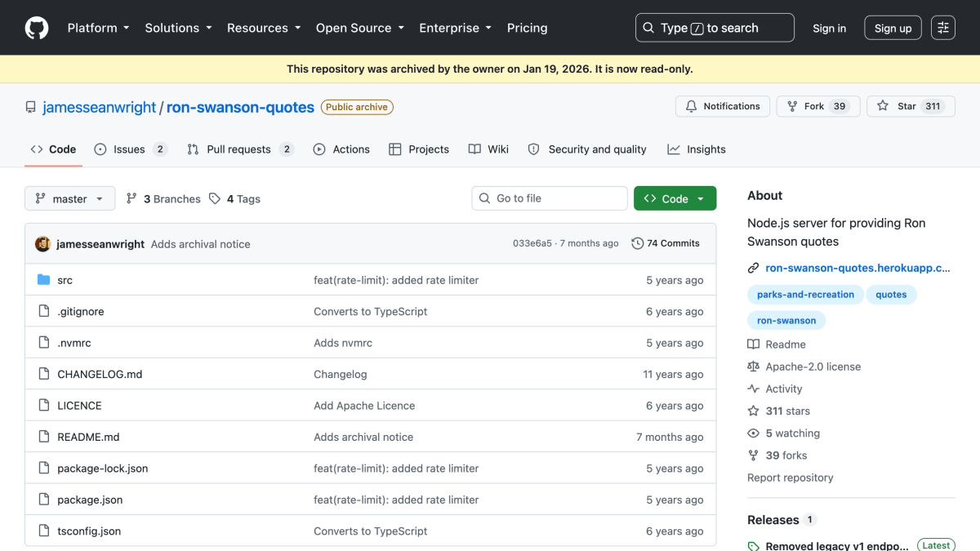Click the file icon next to README.md
This screenshot has width=980, height=551.
[x=44, y=437]
